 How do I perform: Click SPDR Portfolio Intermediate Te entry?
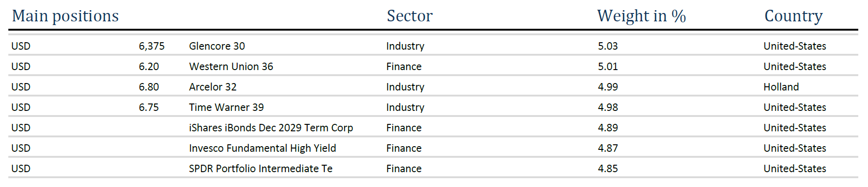260,169
